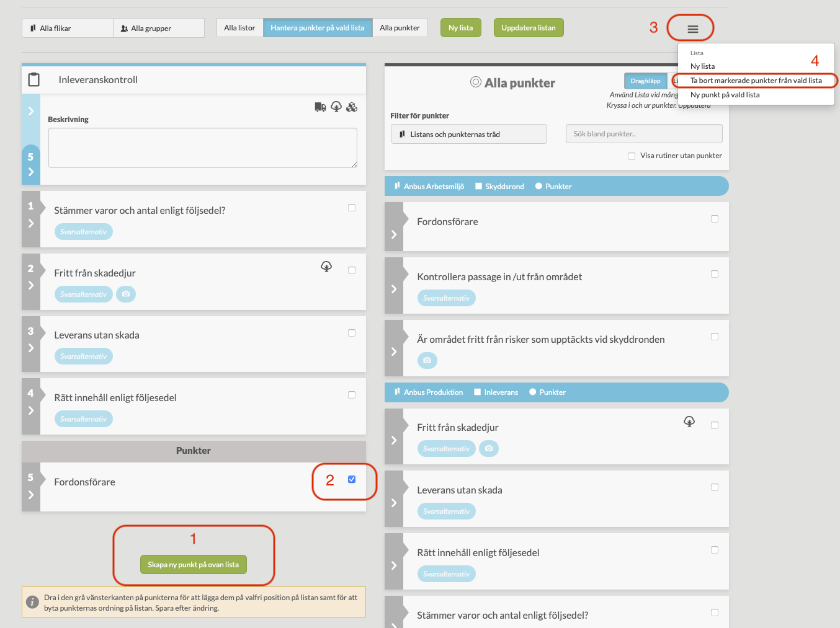Expand left list item 2 Fritt från skadedjur chevron
This screenshot has height=628, width=840.
(31, 285)
